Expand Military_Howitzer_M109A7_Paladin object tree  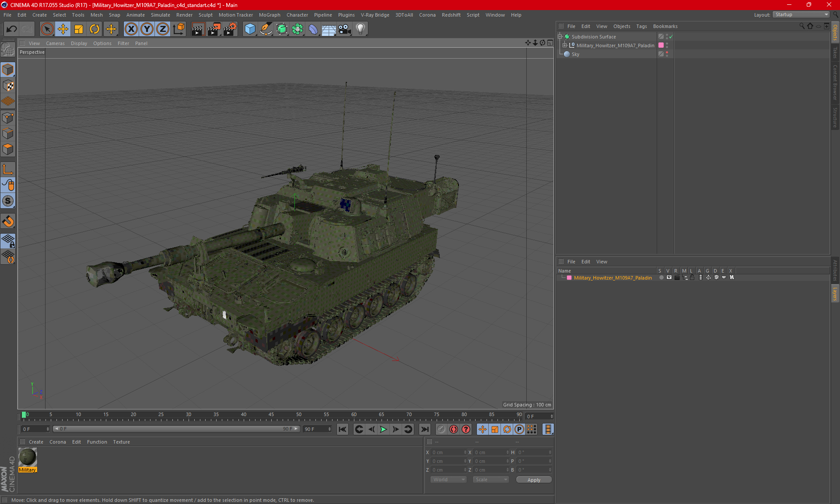coord(565,45)
